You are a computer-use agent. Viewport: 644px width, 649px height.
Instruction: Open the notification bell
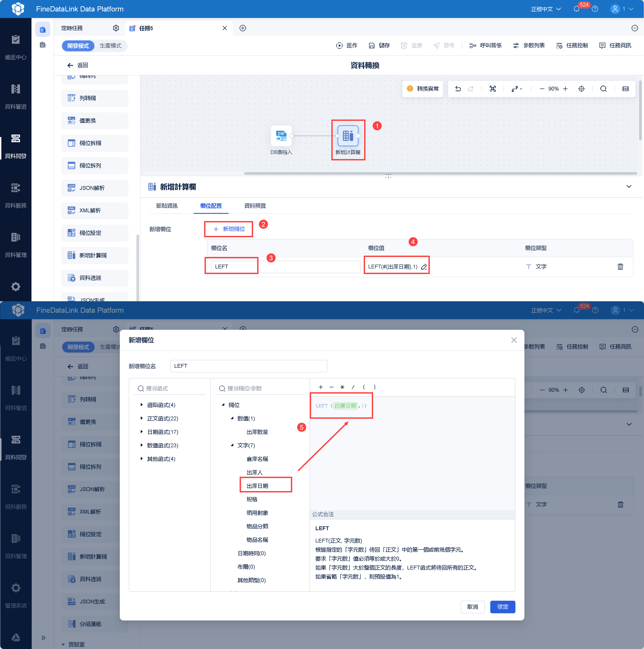[576, 9]
